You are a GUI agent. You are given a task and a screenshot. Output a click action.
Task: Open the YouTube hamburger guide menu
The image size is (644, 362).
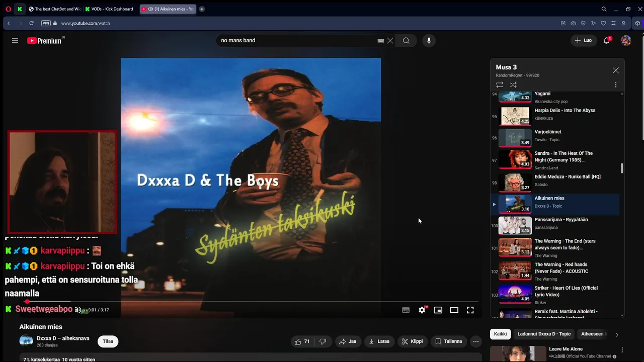(15, 41)
